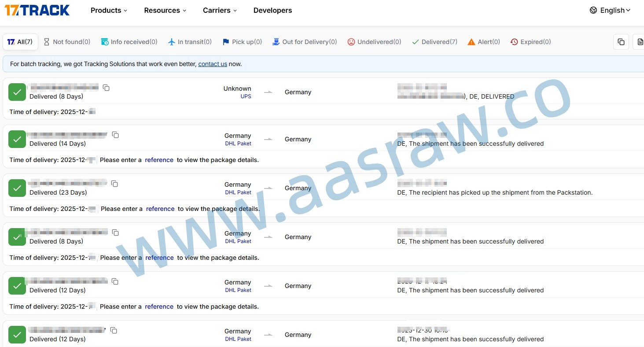Expand the Products dropdown menu

tap(109, 10)
